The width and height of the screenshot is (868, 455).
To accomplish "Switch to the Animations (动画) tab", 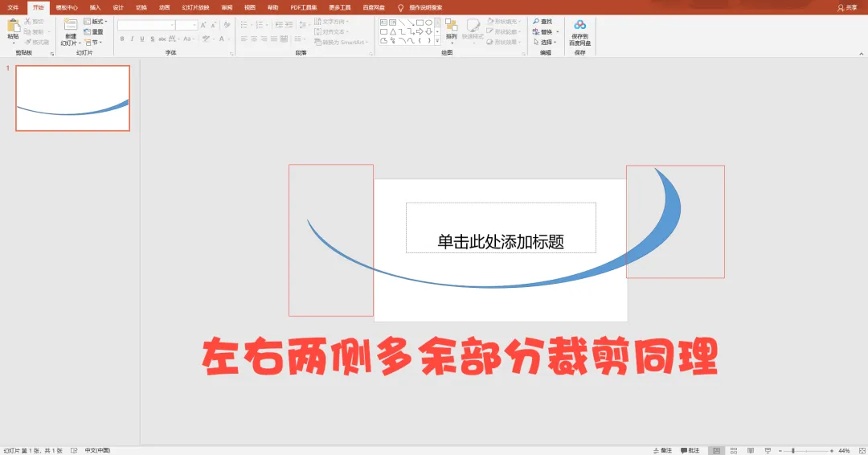I will point(165,8).
